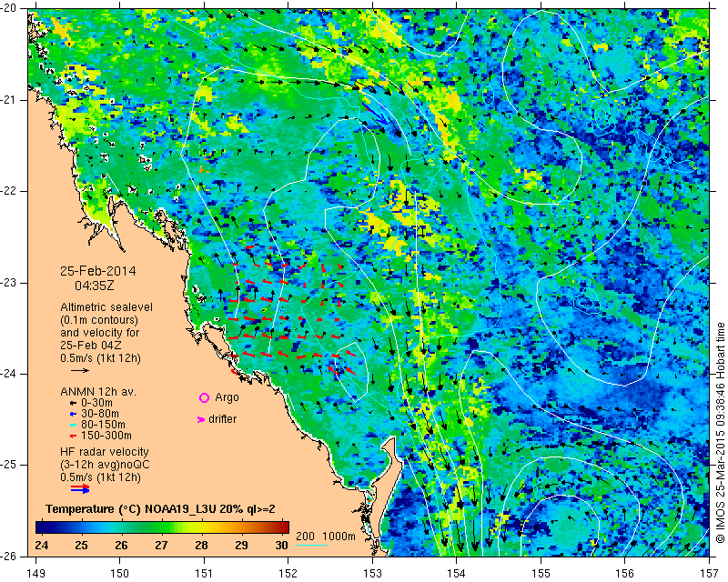
Task: Click the cyan bathymetry contour legend line
Action: pyautogui.click(x=311, y=545)
